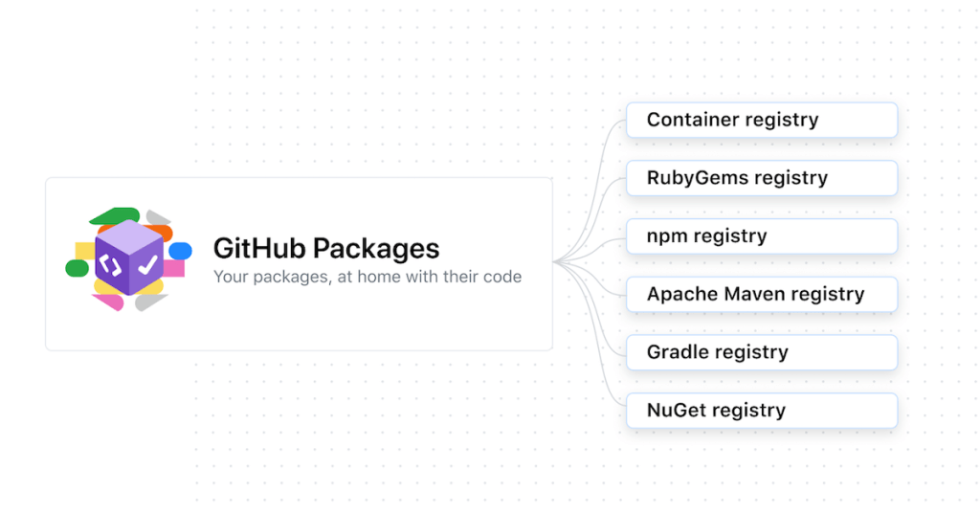Click the gray shape below the cube
The width and height of the screenshot is (980, 515).
[x=150, y=302]
